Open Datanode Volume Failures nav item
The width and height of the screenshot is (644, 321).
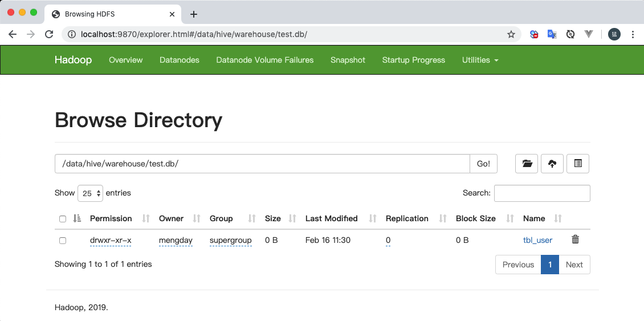click(x=265, y=60)
